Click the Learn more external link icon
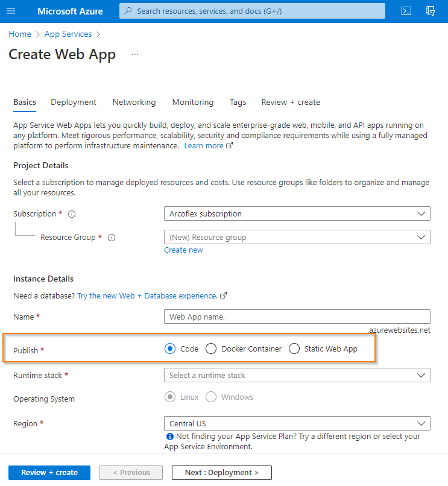This screenshot has width=448, height=486. pos(229,145)
